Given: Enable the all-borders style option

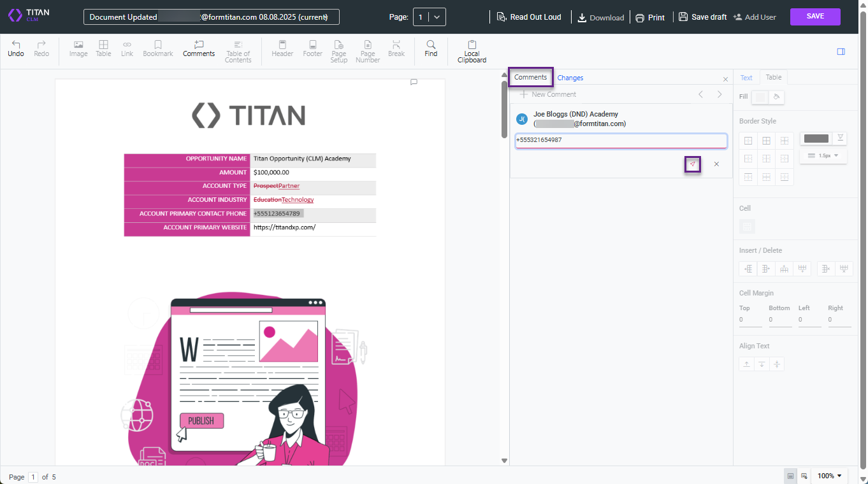Looking at the screenshot, I should coord(766,140).
